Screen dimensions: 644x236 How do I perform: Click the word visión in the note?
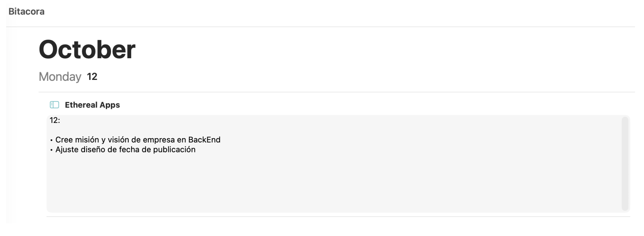(x=118, y=140)
